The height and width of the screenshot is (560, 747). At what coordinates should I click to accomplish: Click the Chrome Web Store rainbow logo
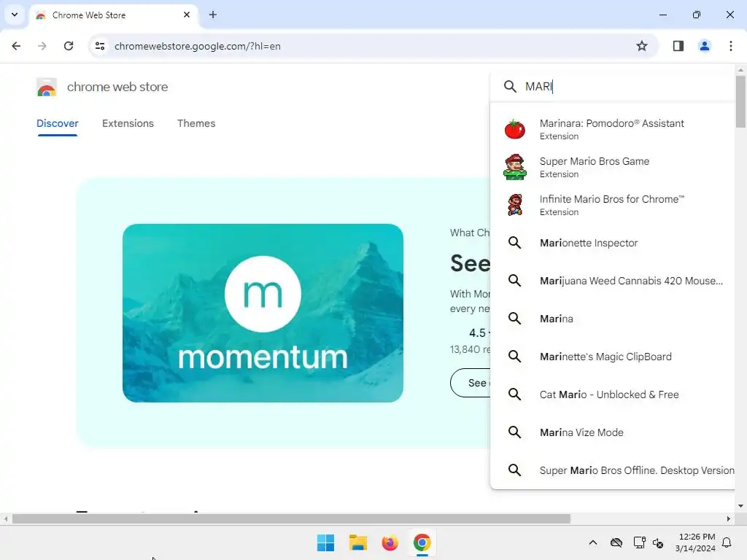click(x=47, y=87)
